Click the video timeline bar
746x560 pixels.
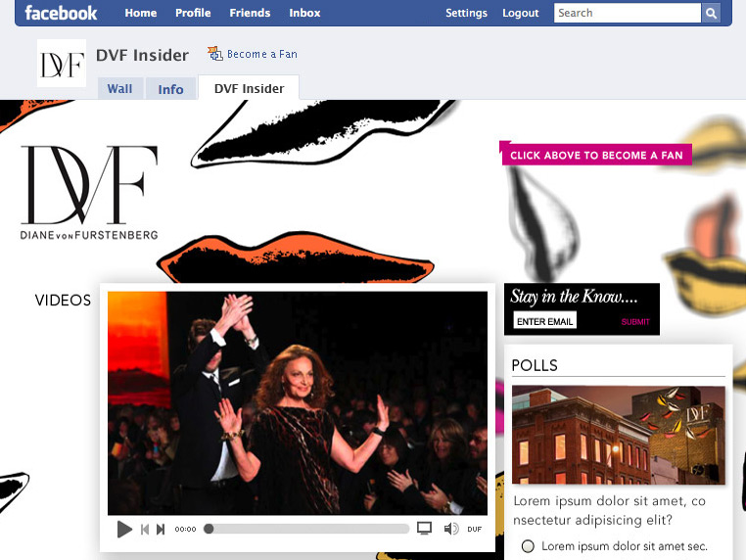click(x=306, y=529)
